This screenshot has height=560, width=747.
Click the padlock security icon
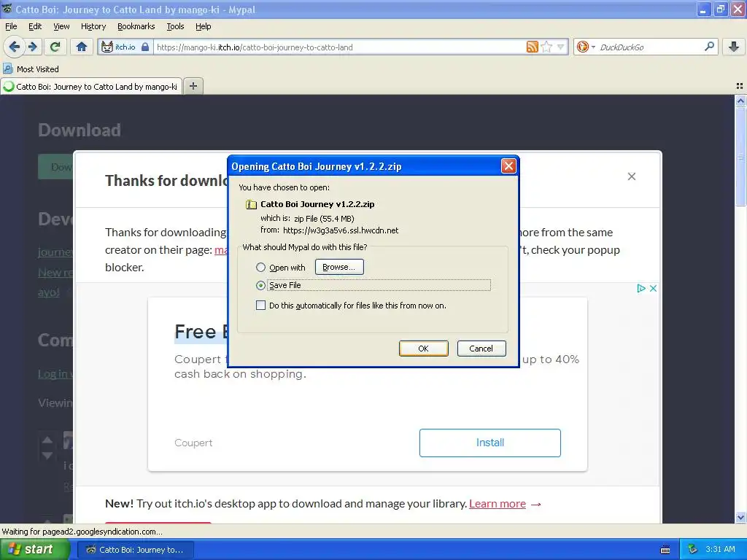coord(145,47)
